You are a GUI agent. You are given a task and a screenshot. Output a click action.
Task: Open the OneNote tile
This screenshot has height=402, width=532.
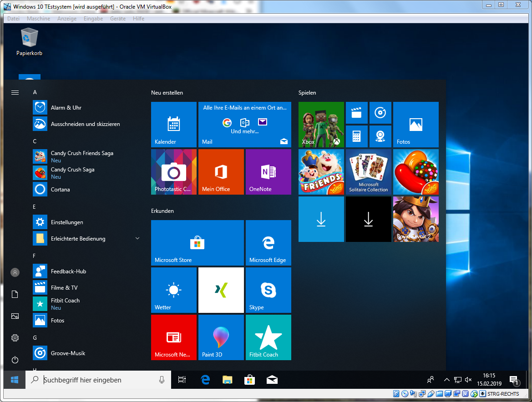click(268, 172)
